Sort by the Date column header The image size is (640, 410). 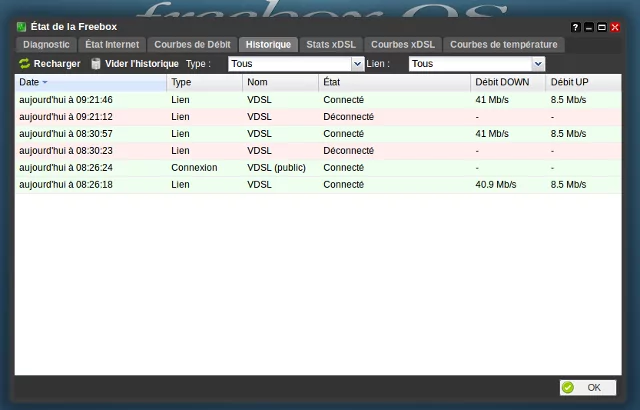[91, 82]
